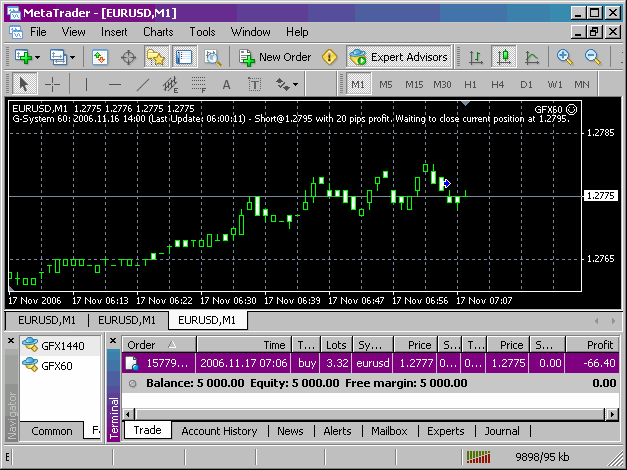The height and width of the screenshot is (470, 627).
Task: Select the text tool A icon
Action: [x=226, y=84]
